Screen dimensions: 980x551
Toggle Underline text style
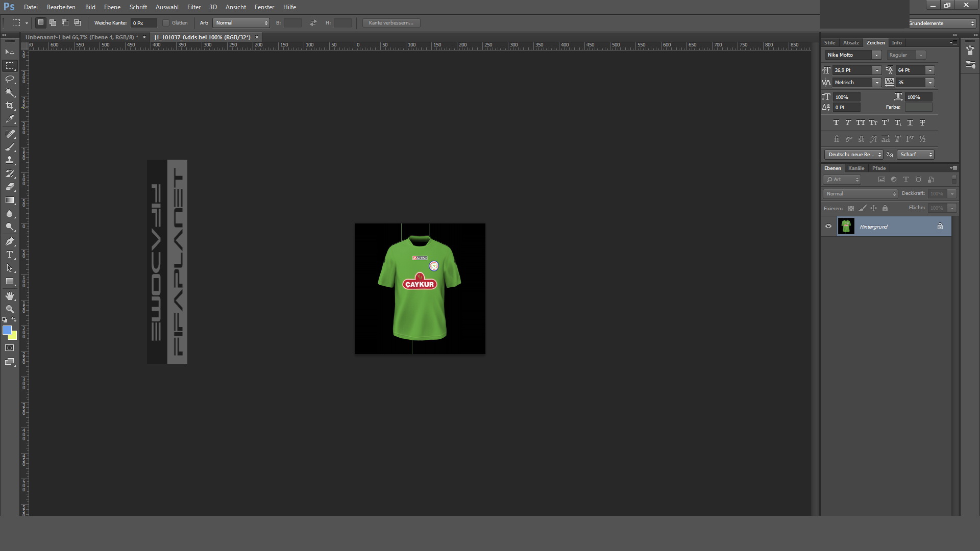(x=910, y=122)
